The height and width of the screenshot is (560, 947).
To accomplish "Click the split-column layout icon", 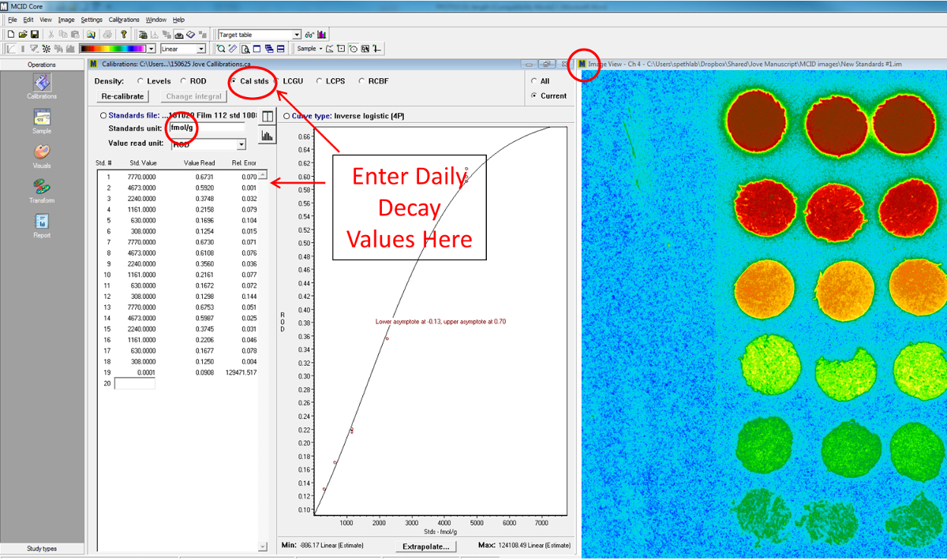I will [x=267, y=117].
